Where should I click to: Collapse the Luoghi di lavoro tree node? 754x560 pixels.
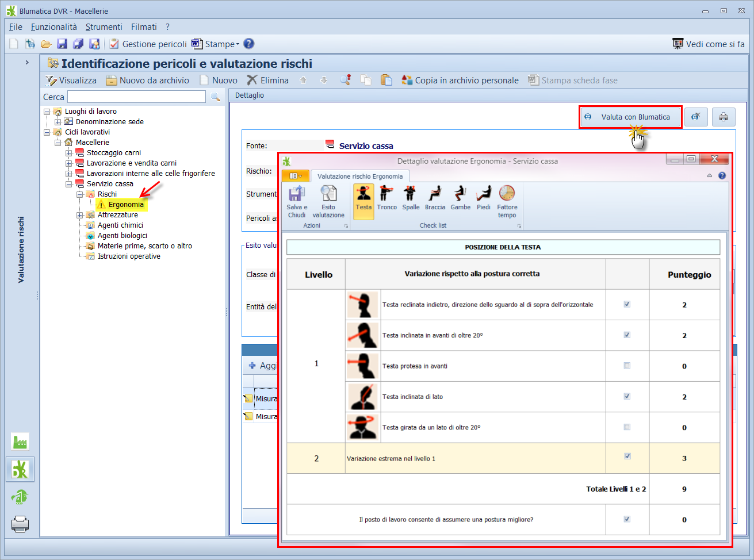pyautogui.click(x=47, y=112)
